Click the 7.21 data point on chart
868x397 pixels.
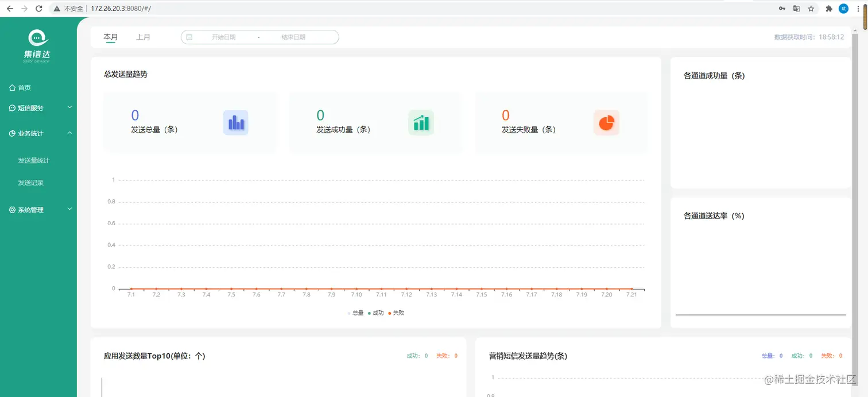pos(631,288)
